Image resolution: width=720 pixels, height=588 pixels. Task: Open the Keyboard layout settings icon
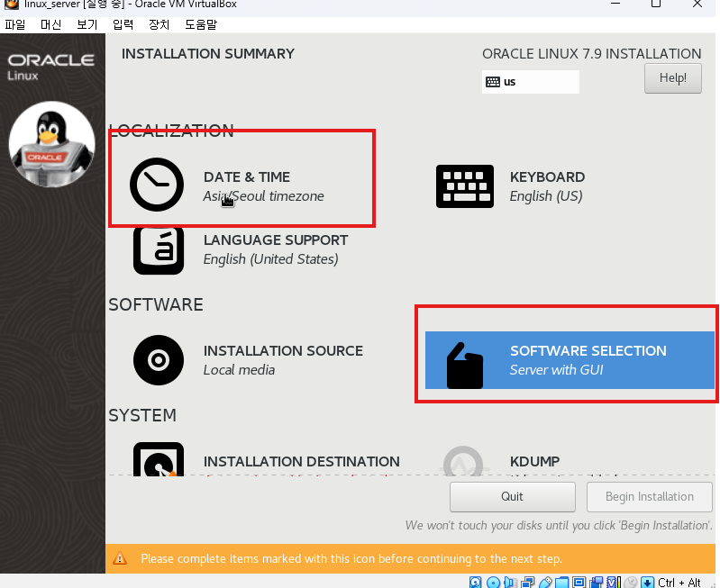(465, 185)
